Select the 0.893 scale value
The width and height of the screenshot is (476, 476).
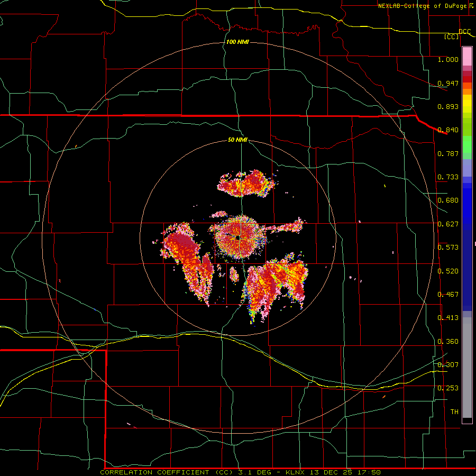pyautogui.click(x=448, y=106)
